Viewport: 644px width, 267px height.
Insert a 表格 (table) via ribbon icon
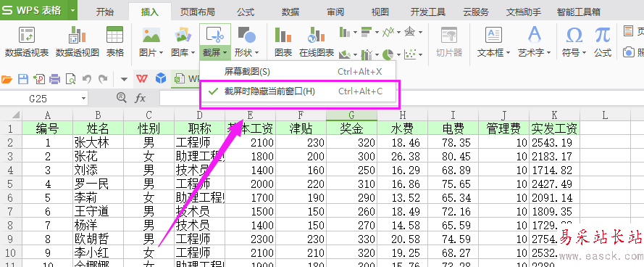(115, 35)
